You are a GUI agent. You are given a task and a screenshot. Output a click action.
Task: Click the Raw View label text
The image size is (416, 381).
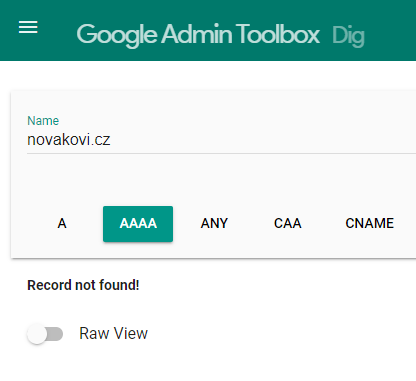pos(113,333)
